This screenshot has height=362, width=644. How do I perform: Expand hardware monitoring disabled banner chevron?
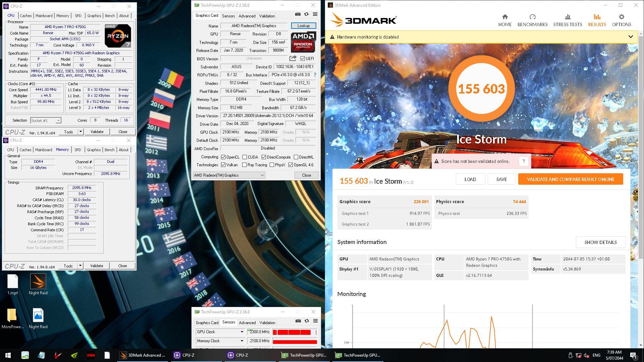pos(631,37)
